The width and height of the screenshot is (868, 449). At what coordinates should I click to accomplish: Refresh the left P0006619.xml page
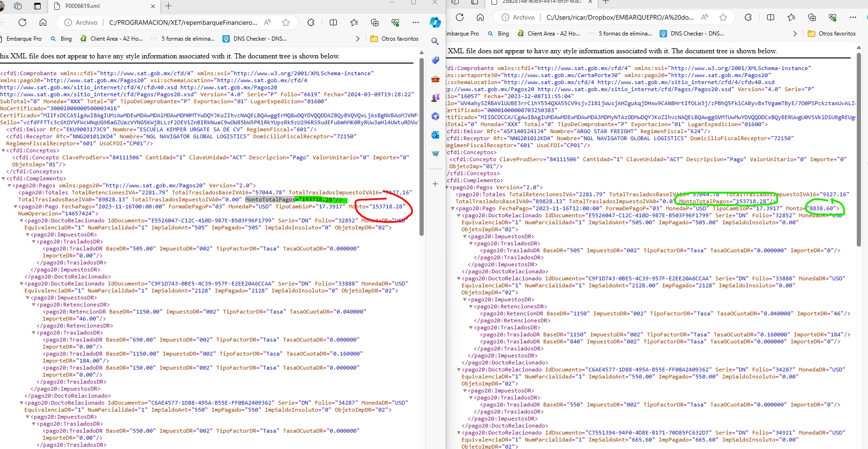(22, 22)
